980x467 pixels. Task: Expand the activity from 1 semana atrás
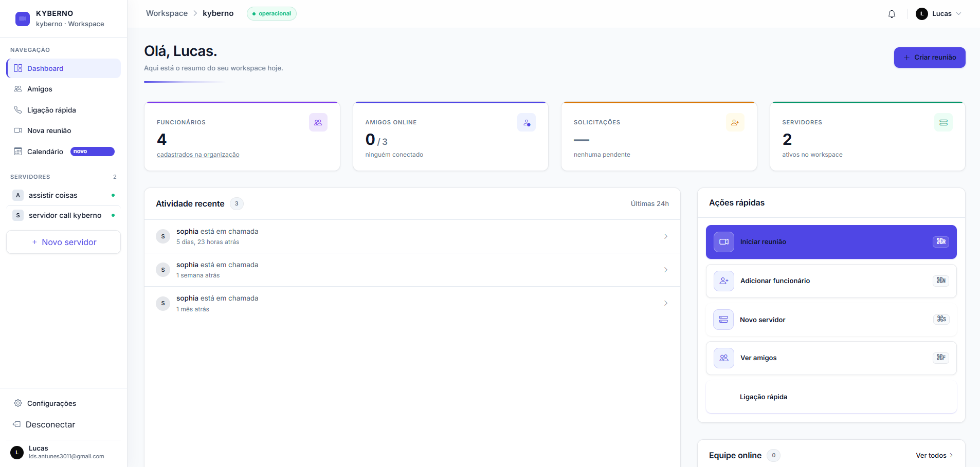tap(666, 270)
